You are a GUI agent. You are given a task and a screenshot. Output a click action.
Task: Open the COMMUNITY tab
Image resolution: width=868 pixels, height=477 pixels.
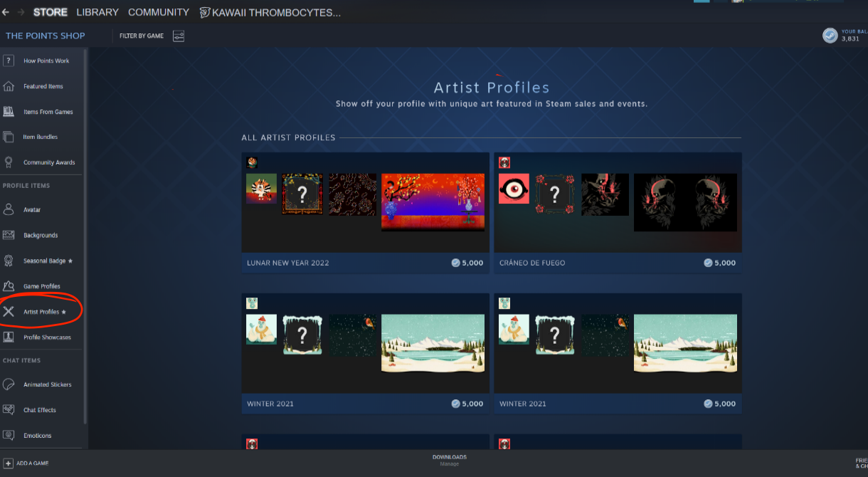pos(159,12)
